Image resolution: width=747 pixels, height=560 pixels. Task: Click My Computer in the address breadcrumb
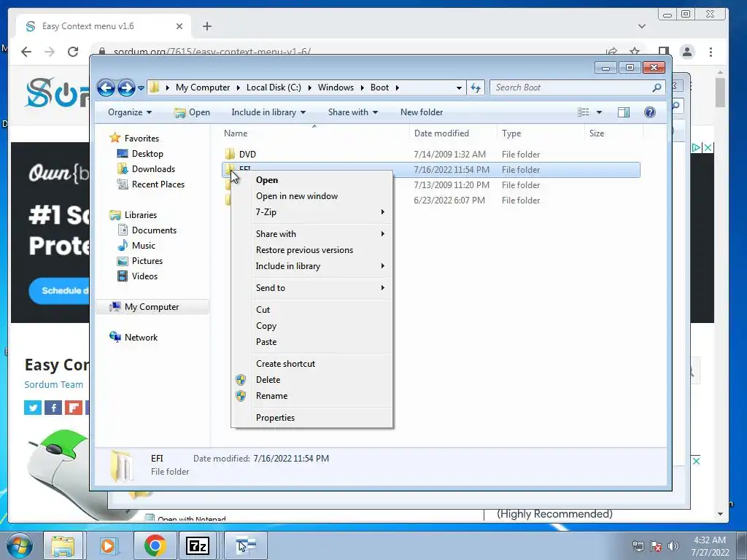click(203, 87)
